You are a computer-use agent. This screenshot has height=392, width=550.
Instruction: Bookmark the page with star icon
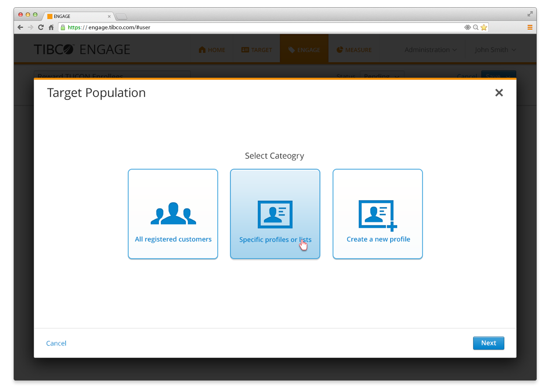click(484, 27)
